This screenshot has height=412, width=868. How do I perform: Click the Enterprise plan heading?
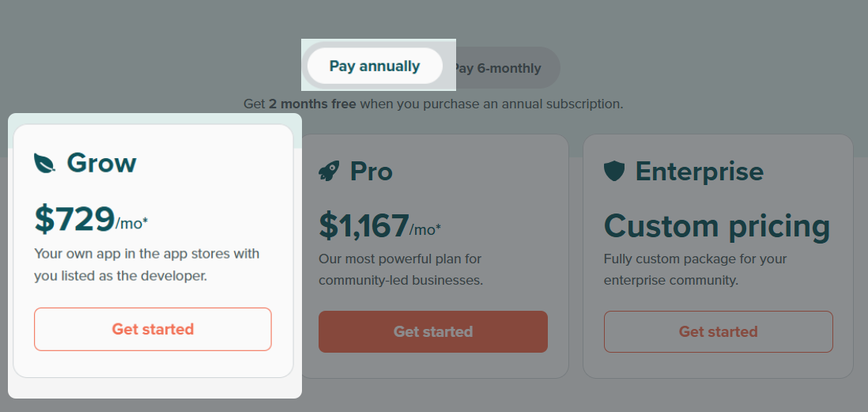point(699,171)
